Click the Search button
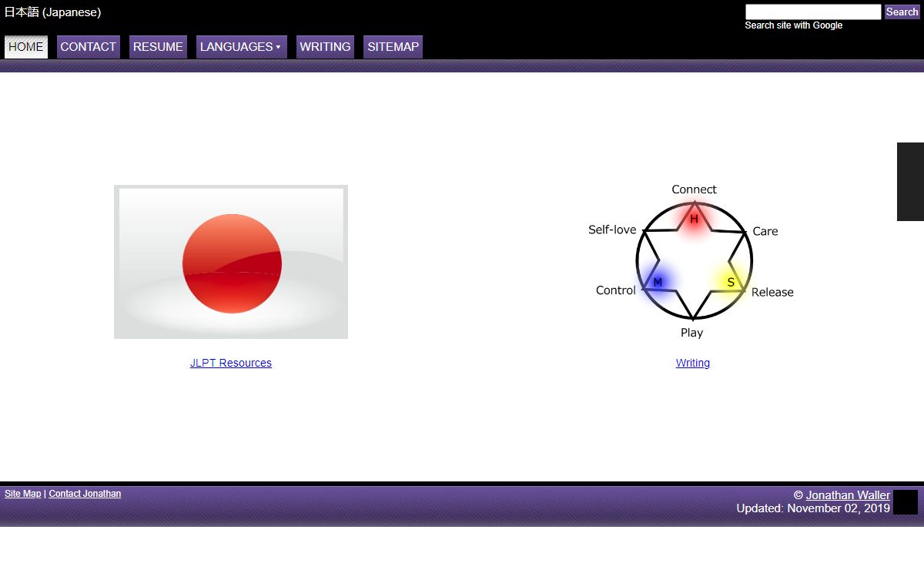The image size is (924, 570). tap(902, 12)
